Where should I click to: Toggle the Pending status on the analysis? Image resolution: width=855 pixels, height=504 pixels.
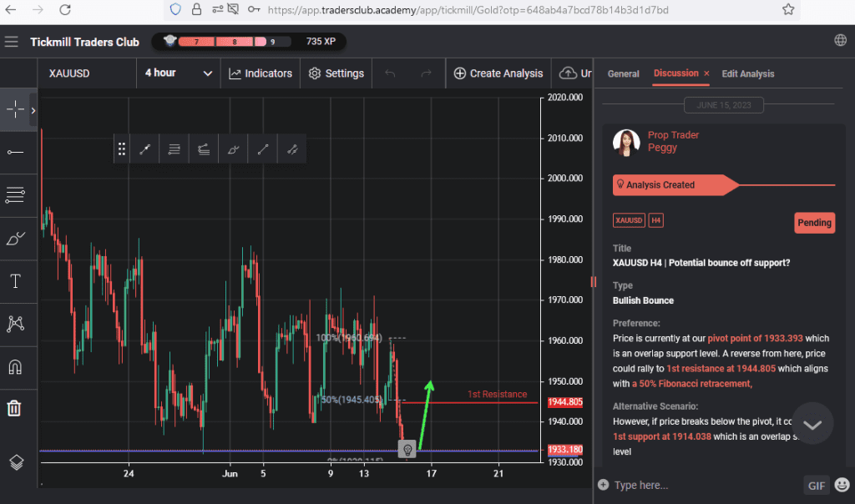click(814, 223)
